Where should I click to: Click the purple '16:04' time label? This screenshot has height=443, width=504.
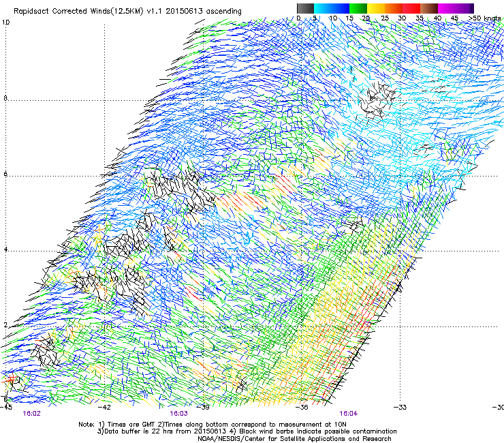[x=349, y=414]
